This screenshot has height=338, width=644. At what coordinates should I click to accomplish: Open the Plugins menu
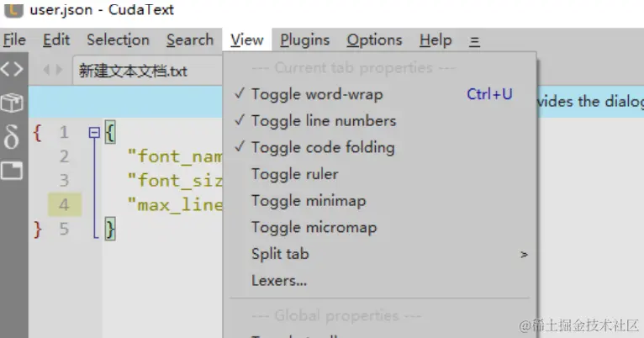tap(304, 40)
